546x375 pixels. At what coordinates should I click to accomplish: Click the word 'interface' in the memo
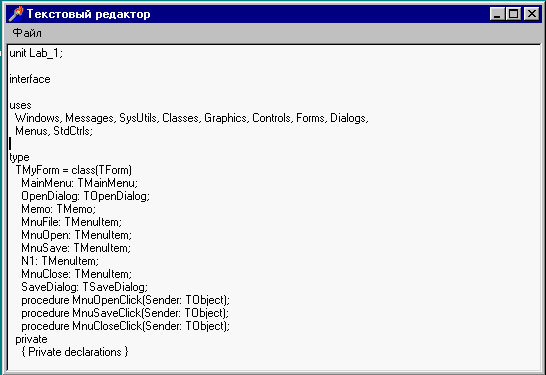pyautogui.click(x=30, y=79)
